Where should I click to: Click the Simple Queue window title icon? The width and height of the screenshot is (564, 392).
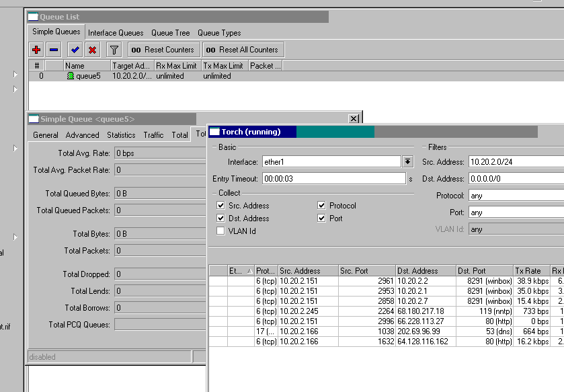[34, 119]
